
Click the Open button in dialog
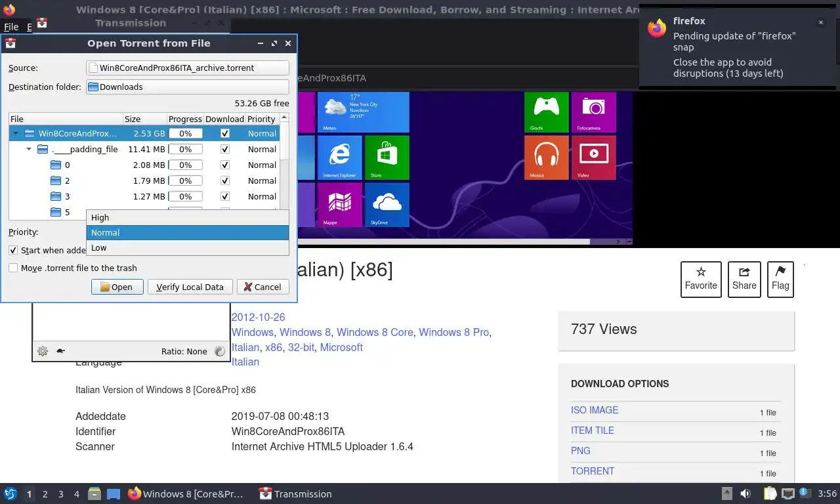coord(117,287)
